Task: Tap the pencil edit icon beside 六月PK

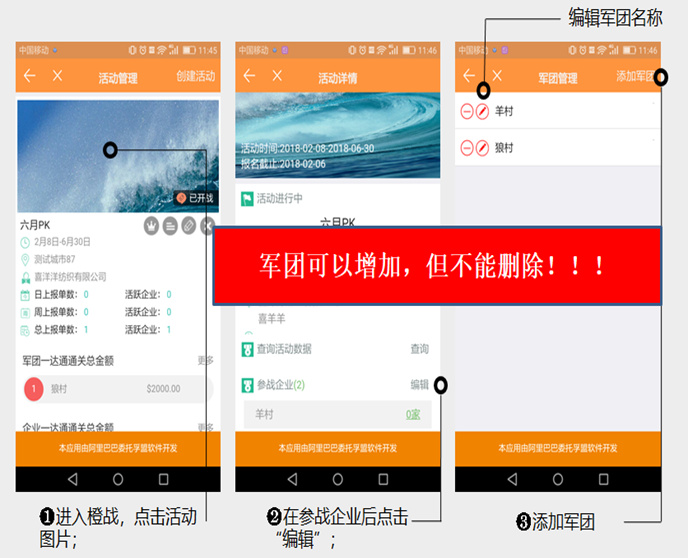Action: click(189, 226)
